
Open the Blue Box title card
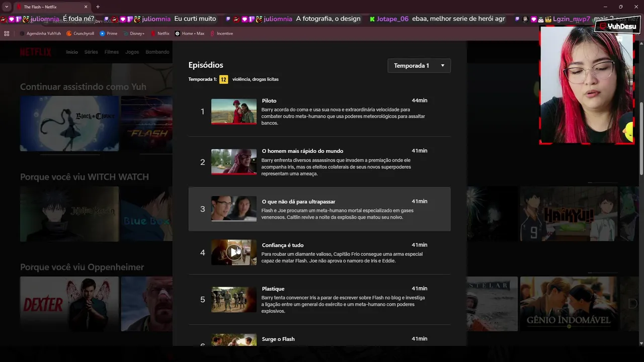[x=146, y=214]
